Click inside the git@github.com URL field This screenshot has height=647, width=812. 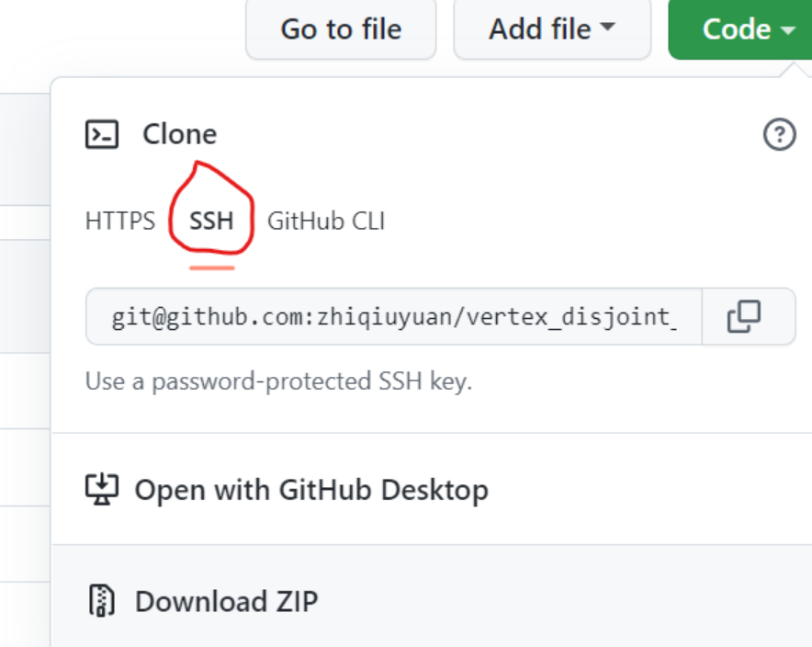click(393, 318)
